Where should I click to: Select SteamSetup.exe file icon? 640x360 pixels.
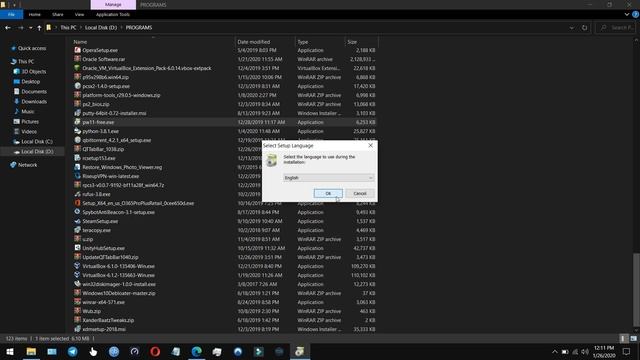(77, 221)
